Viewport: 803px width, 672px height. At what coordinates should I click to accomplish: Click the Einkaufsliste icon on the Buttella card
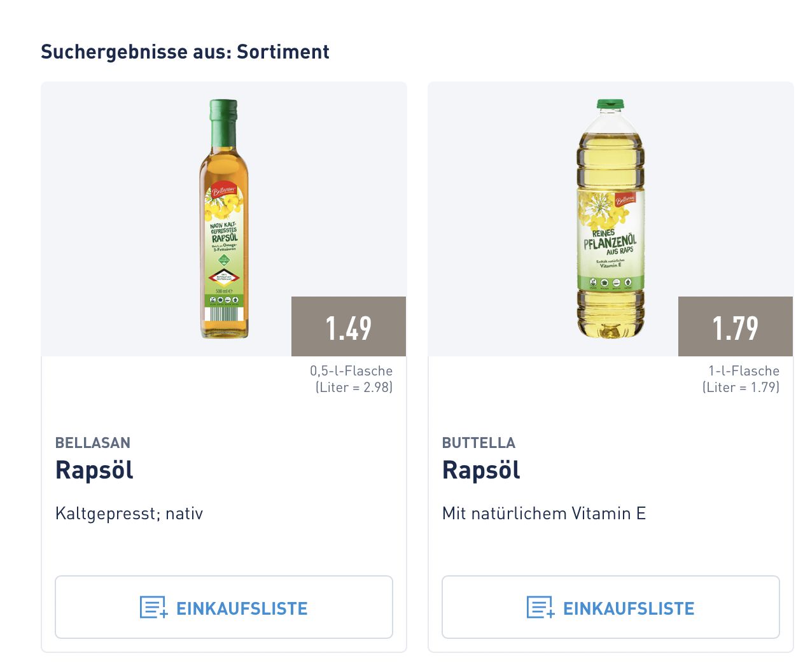coord(538,607)
